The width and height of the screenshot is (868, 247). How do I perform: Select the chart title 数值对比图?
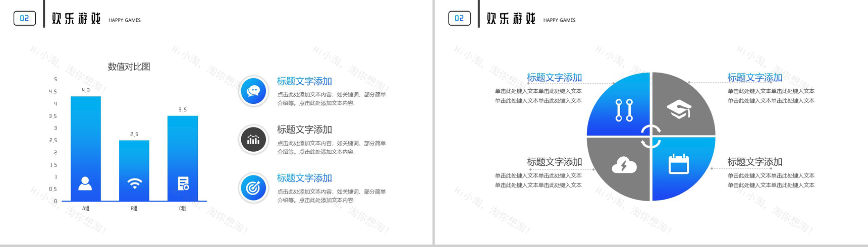[129, 67]
